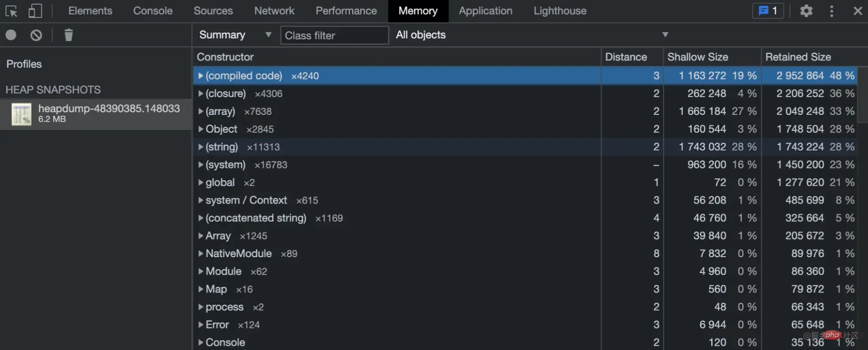This screenshot has width=868, height=350.
Task: Open the three-dot customize menu
Action: point(832,11)
